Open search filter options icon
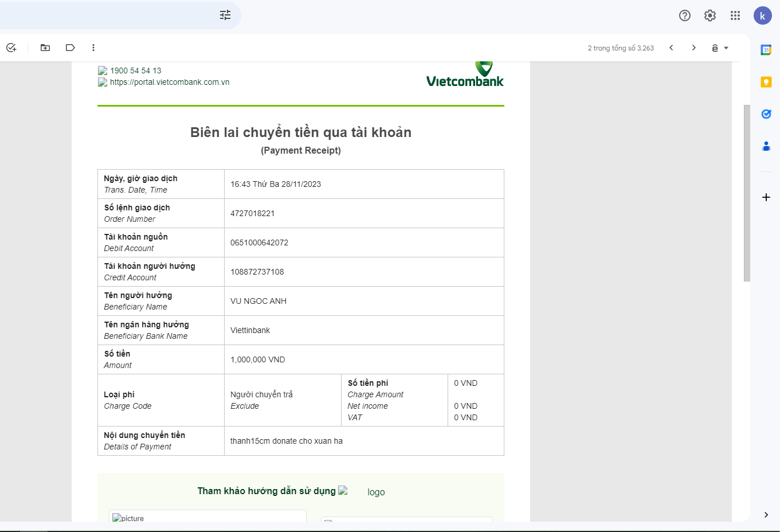Viewport: 780px width, 532px height. [225, 15]
